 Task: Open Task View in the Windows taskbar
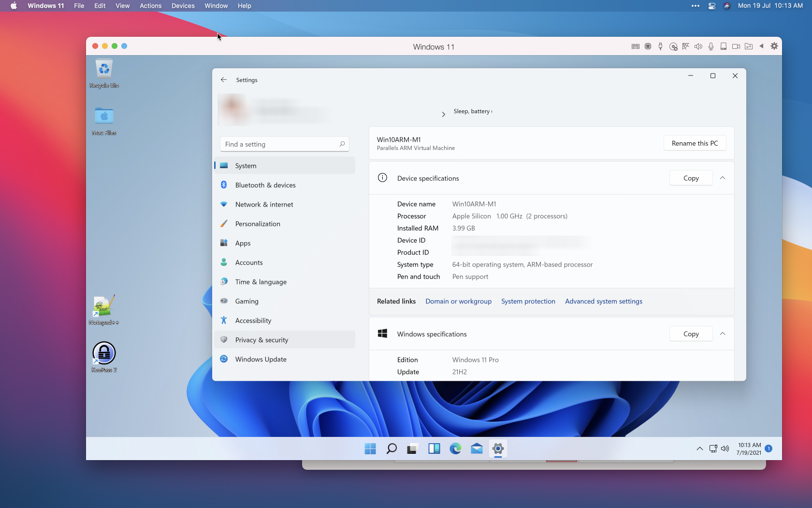412,449
